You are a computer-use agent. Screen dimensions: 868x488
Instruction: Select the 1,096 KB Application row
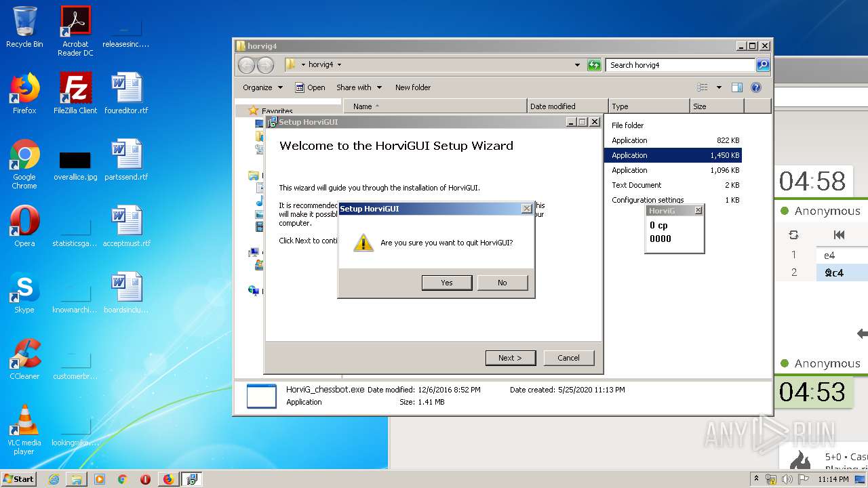(673, 170)
